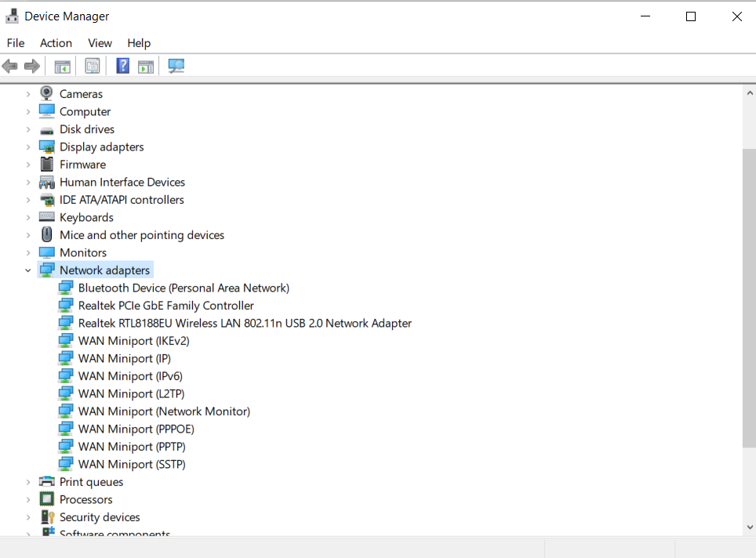The image size is (756, 558).
Task: Click the Realtek PCIe GbE adapter icon
Action: tap(66, 305)
